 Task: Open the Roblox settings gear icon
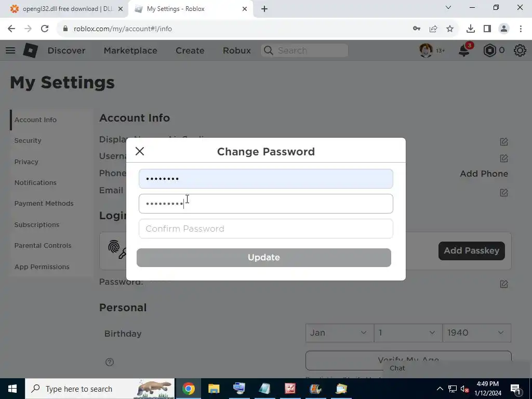pyautogui.click(x=520, y=50)
